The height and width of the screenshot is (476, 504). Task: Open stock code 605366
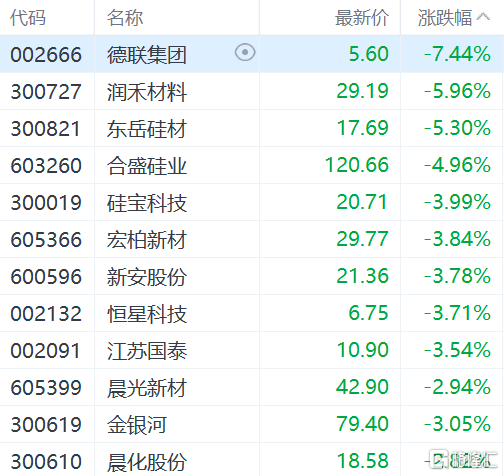coord(46,240)
